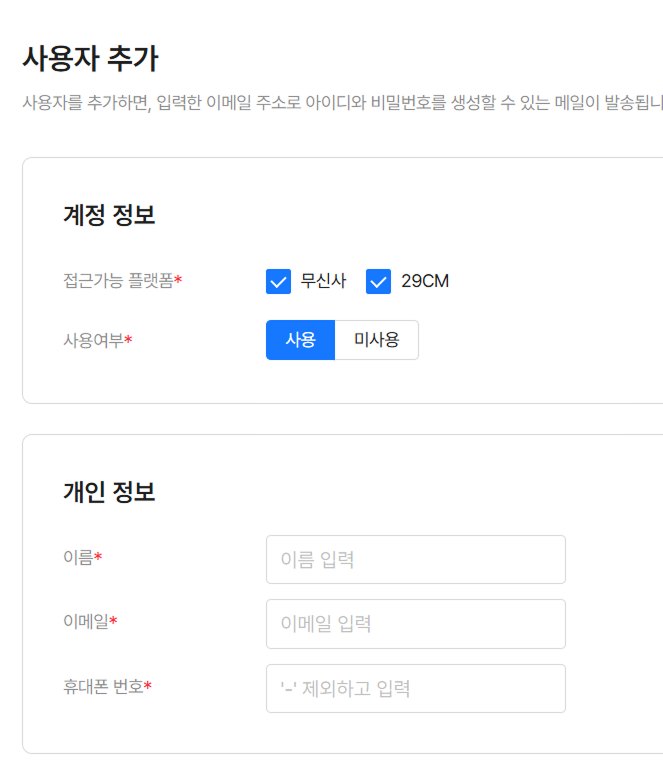Click into the 이메일 입력 field
This screenshot has width=663, height=776.
tap(415, 624)
